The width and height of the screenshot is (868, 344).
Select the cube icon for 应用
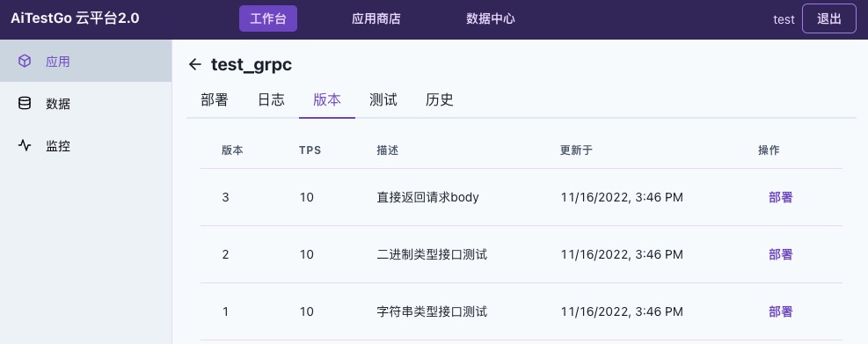coord(25,61)
